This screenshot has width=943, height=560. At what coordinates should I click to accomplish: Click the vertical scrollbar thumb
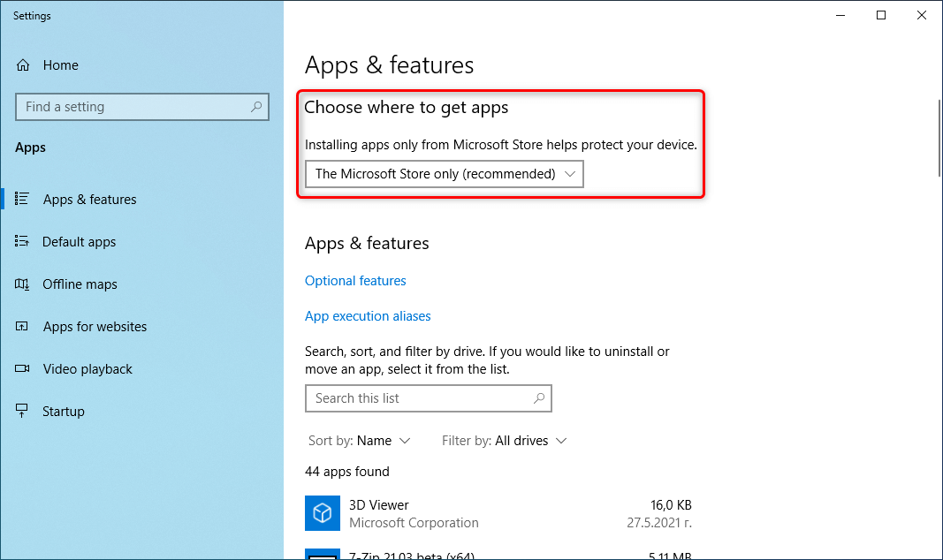pos(939,138)
